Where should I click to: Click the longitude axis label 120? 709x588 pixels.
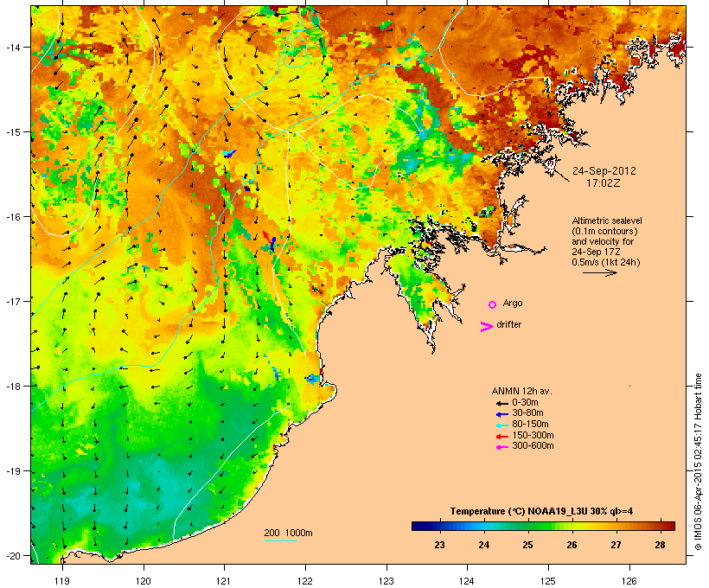144,581
